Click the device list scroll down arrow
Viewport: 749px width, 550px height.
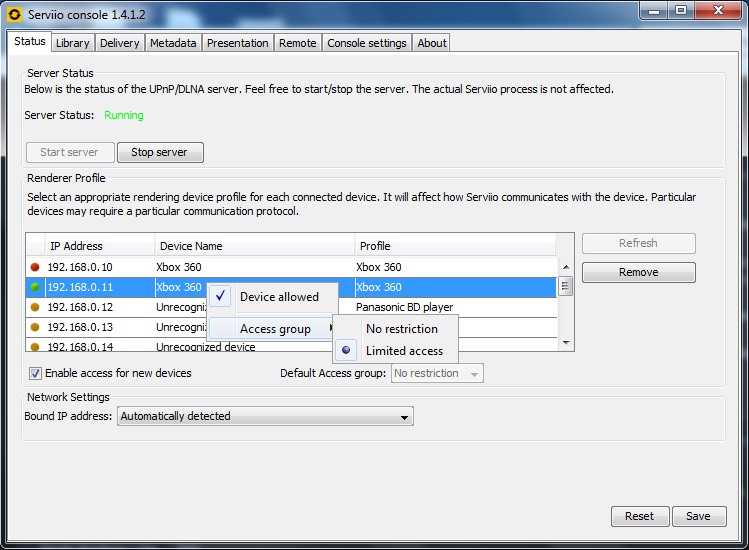click(x=566, y=343)
